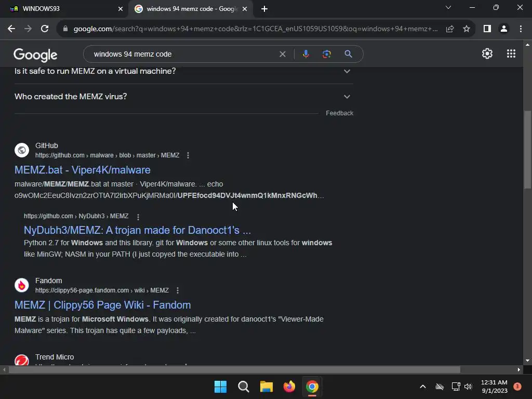Image resolution: width=532 pixels, height=399 pixels.
Task: Submit search with magnifier icon
Action: (348, 54)
